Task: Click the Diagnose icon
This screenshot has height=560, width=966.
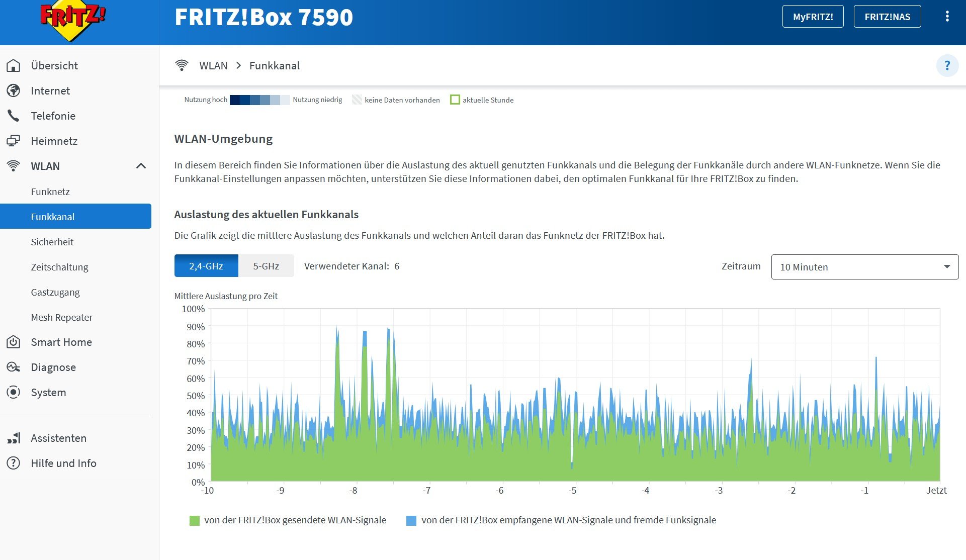Action: [x=14, y=367]
